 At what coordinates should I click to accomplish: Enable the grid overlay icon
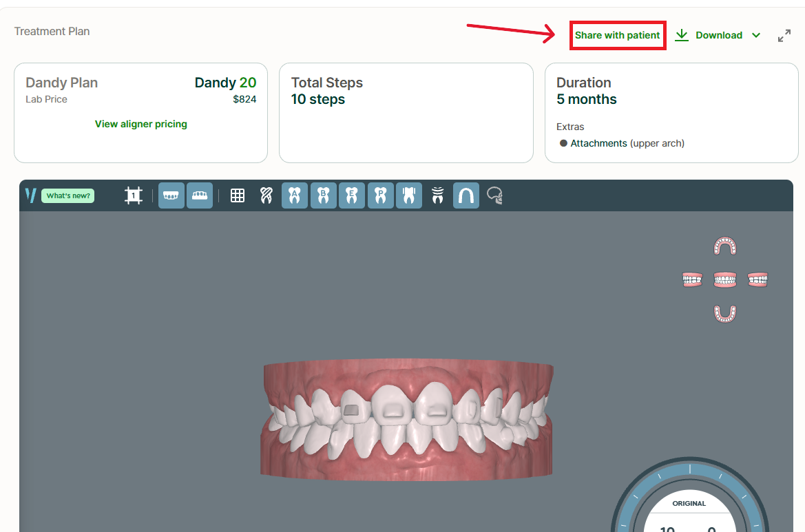tap(238, 195)
